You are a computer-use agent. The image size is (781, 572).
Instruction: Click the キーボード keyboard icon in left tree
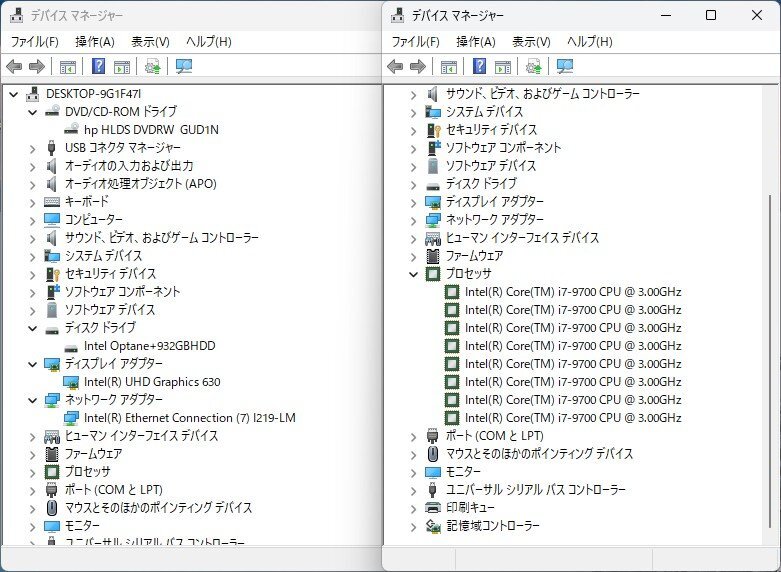52,202
